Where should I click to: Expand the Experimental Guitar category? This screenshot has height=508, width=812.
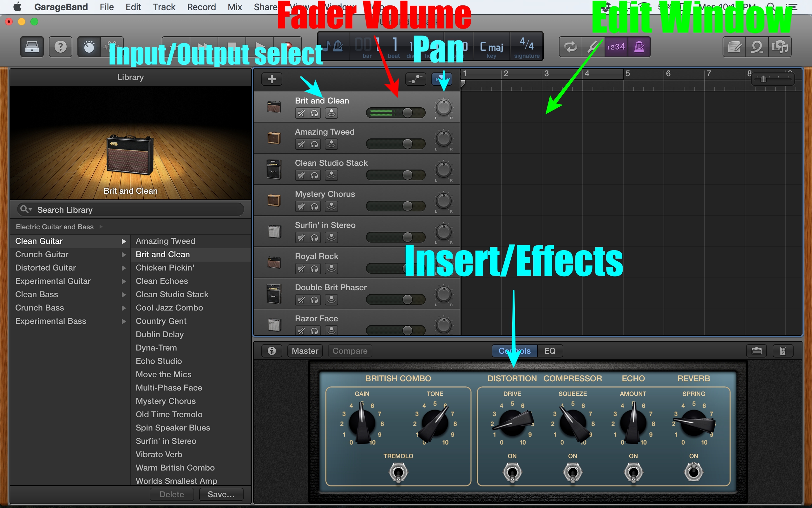(123, 281)
